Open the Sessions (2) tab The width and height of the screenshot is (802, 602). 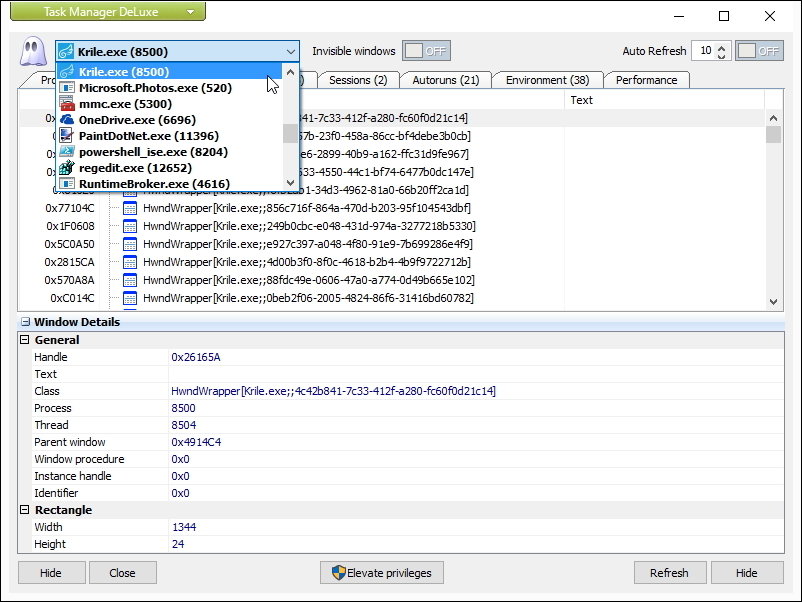358,80
